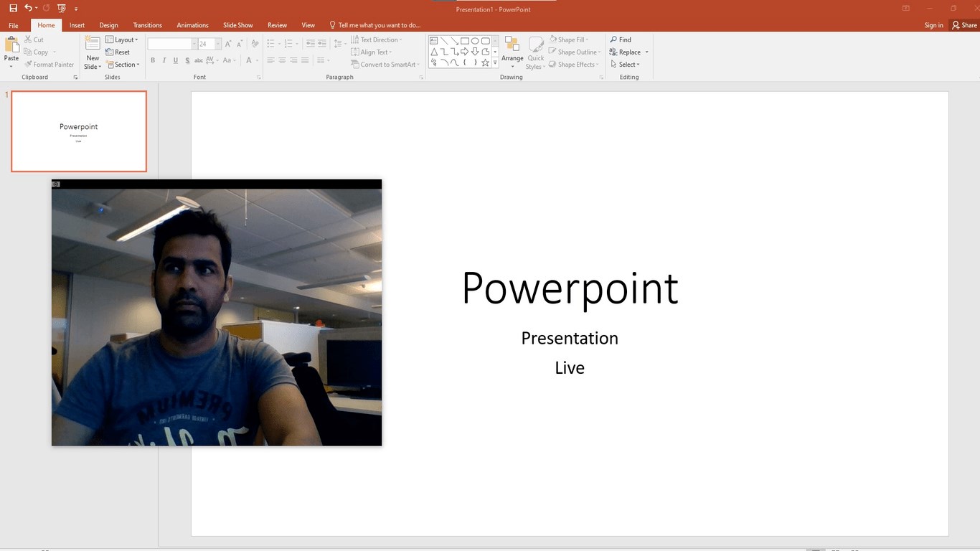980x551 pixels.
Task: Toggle Underline formatting
Action: pos(176,61)
